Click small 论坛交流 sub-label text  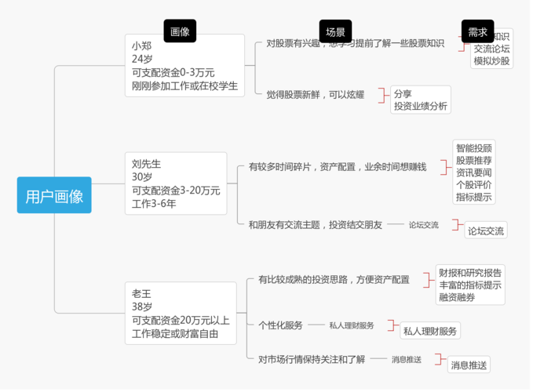[x=424, y=225]
